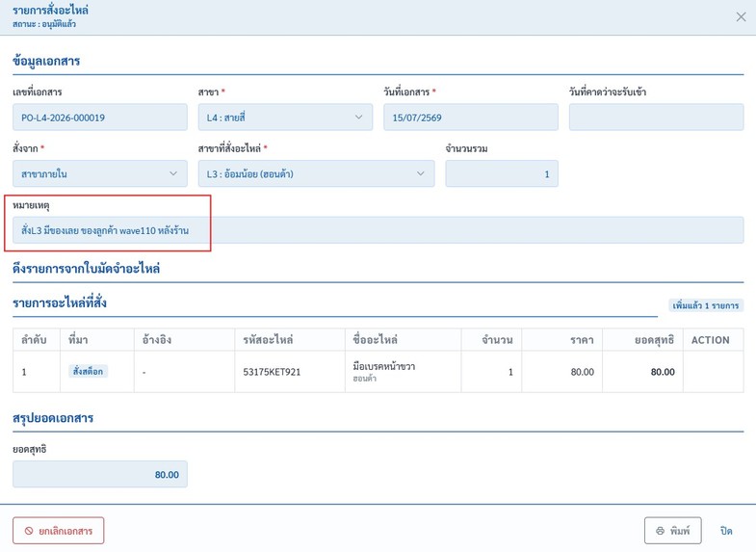Image resolution: width=756 pixels, height=552 pixels.
Task: Click the ยอดสุทธิ summary field 80.00
Action: pos(100,474)
